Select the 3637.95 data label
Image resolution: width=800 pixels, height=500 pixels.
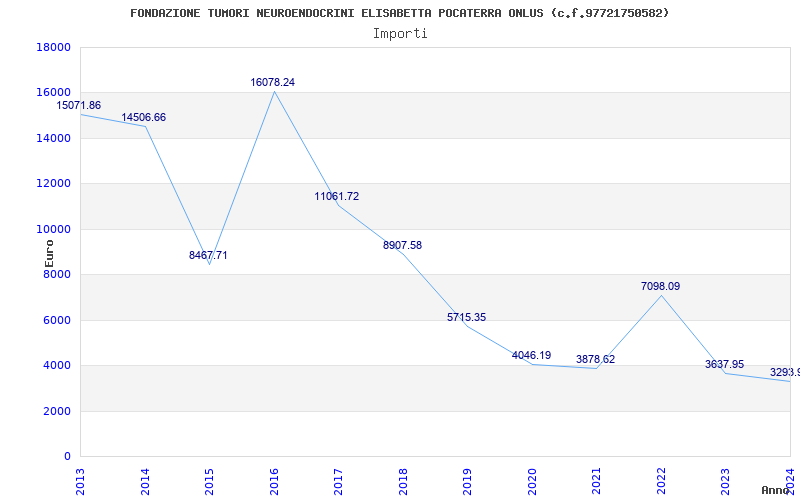(x=724, y=365)
